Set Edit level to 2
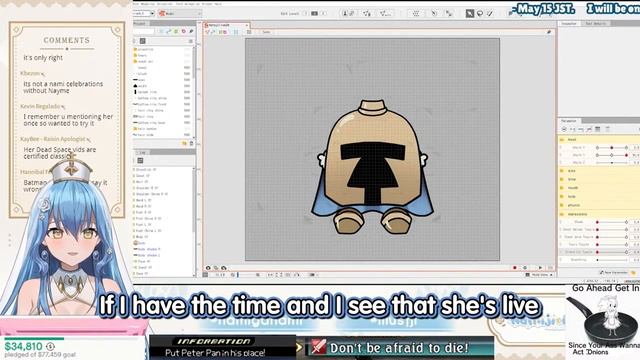The image size is (640, 360). [314, 13]
